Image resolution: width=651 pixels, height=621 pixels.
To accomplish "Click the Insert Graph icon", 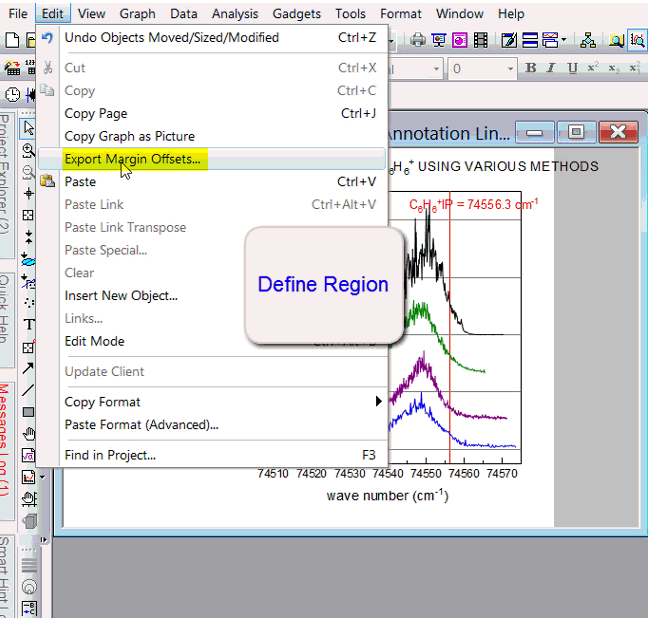I will 28,477.
